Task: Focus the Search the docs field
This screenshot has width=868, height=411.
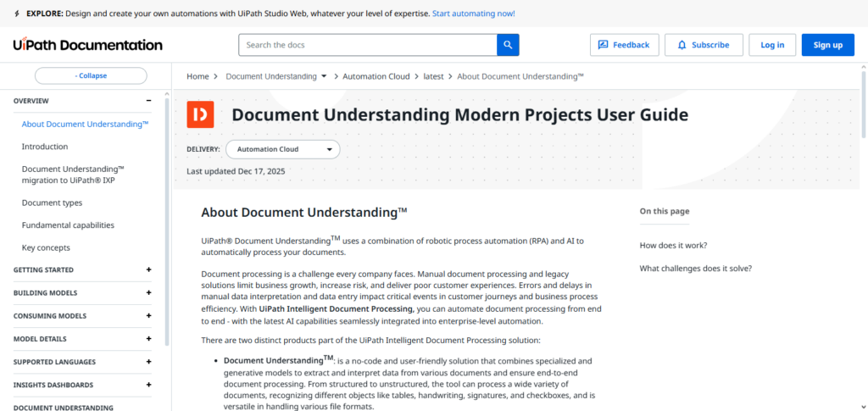Action: tap(368, 45)
